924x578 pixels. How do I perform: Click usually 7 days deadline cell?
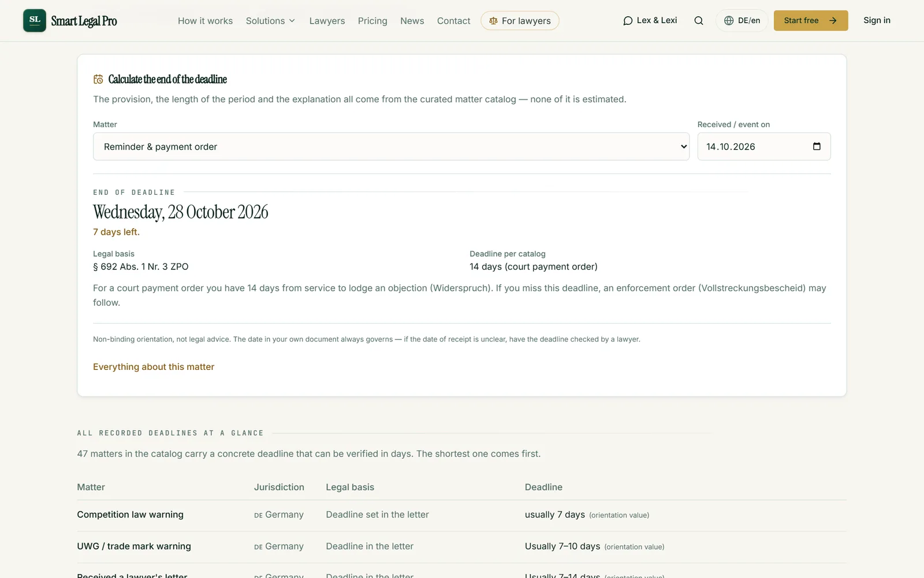587,515
